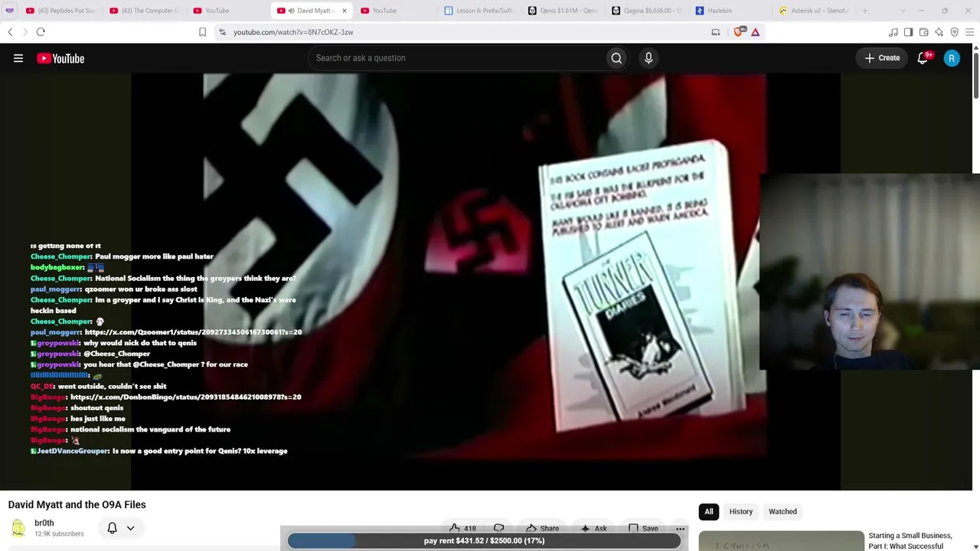Viewport: 980px width, 551px height.
Task: Open the br0th channel avatar
Action: [18, 528]
